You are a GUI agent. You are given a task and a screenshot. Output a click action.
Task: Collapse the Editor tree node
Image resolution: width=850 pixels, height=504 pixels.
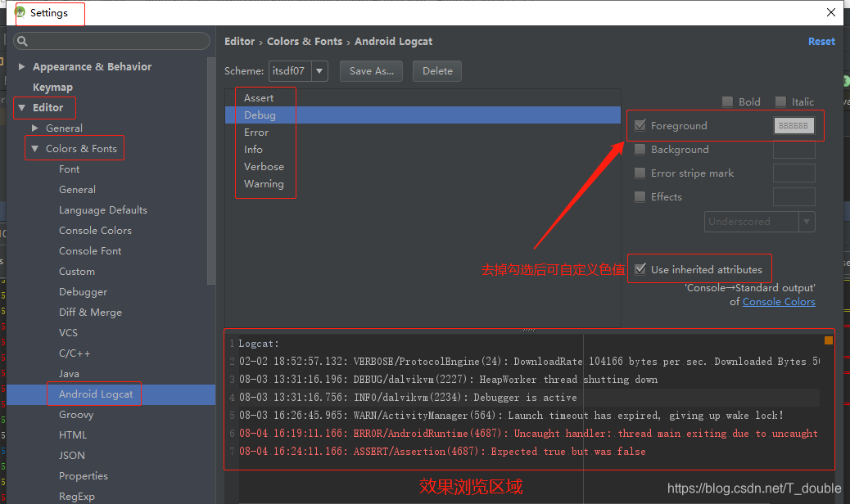tap(21, 108)
